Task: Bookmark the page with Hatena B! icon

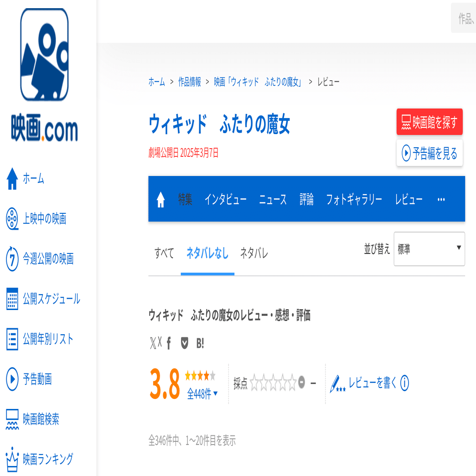Action: point(200,343)
